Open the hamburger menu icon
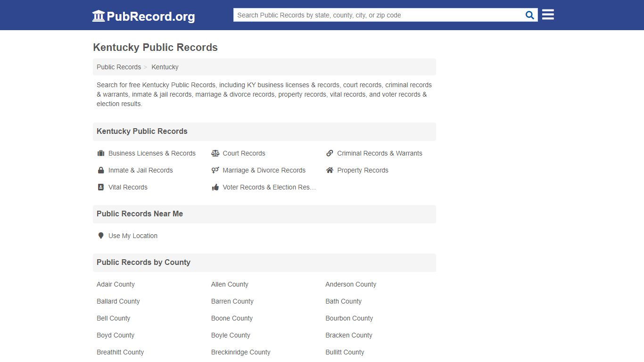This screenshot has width=644, height=362. 548,15
